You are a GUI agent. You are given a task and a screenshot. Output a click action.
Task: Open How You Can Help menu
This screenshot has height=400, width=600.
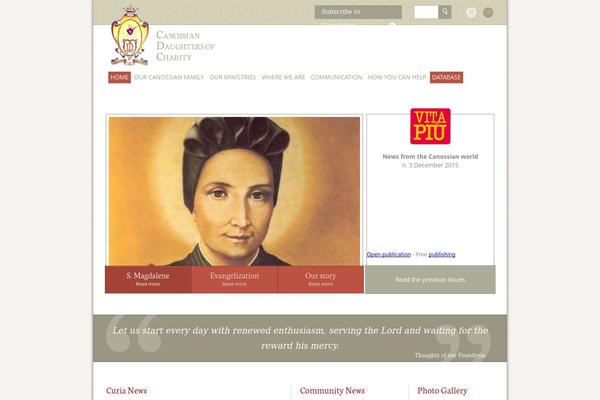pyautogui.click(x=397, y=77)
